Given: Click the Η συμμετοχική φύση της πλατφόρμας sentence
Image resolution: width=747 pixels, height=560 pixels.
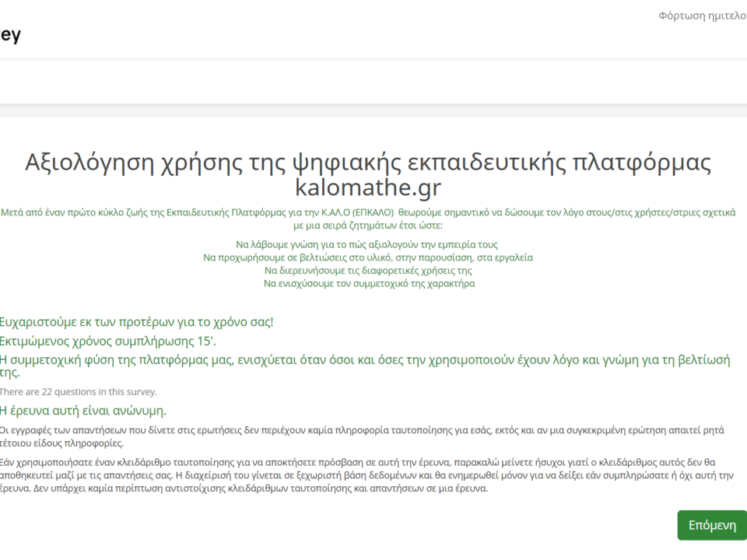Looking at the screenshot, I should click(x=366, y=360).
